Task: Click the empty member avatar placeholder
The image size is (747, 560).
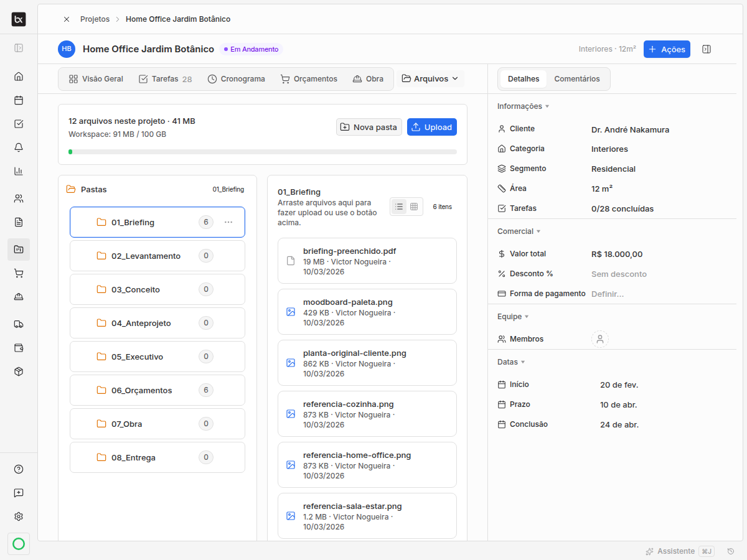Action: [x=600, y=339]
